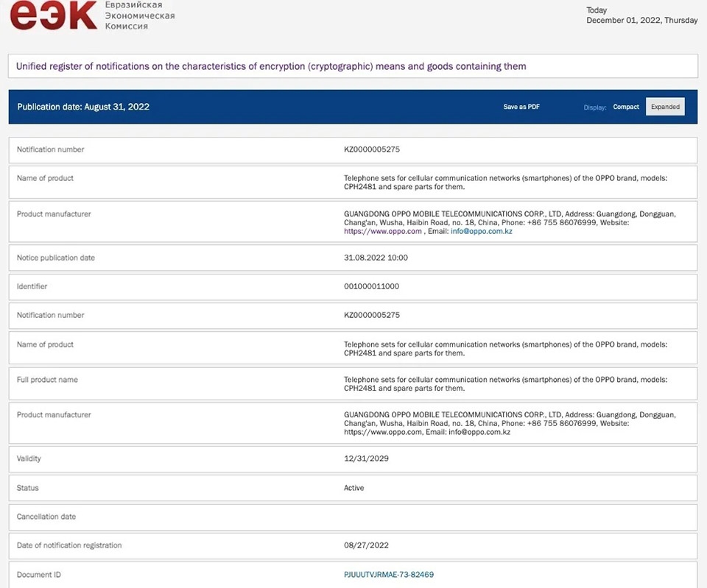Click the Display: label
The width and height of the screenshot is (707, 588).
point(595,107)
